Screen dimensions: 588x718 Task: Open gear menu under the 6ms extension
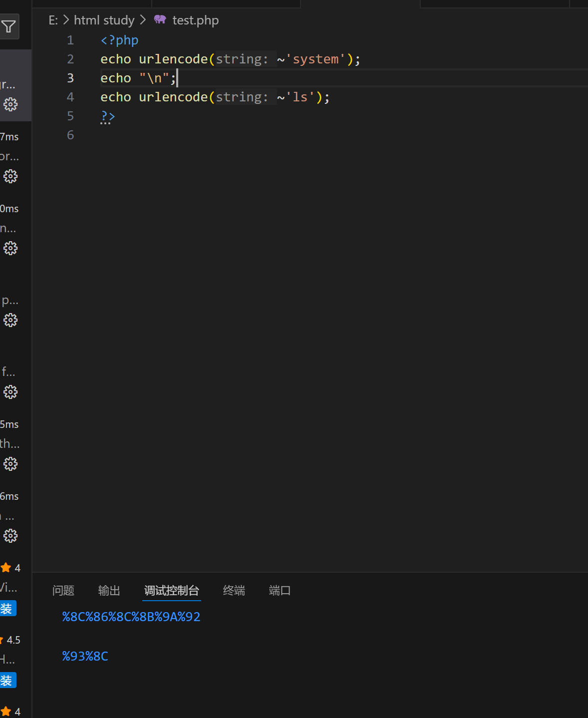tap(10, 536)
